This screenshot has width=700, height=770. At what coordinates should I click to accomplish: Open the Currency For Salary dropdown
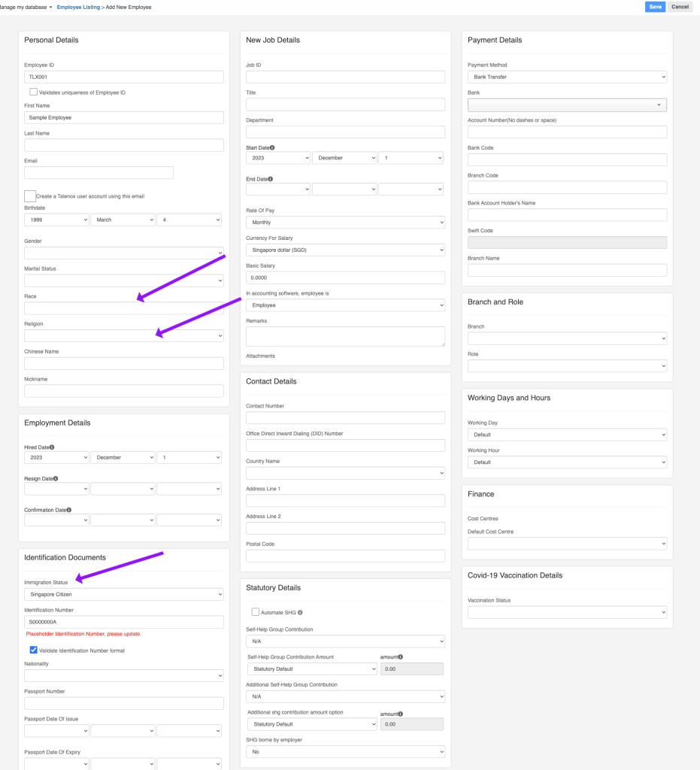coord(345,250)
